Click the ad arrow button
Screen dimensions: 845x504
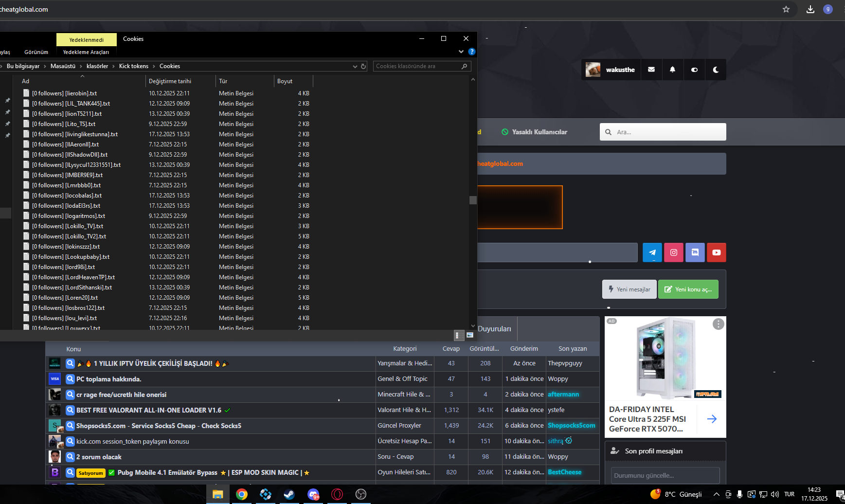click(712, 419)
